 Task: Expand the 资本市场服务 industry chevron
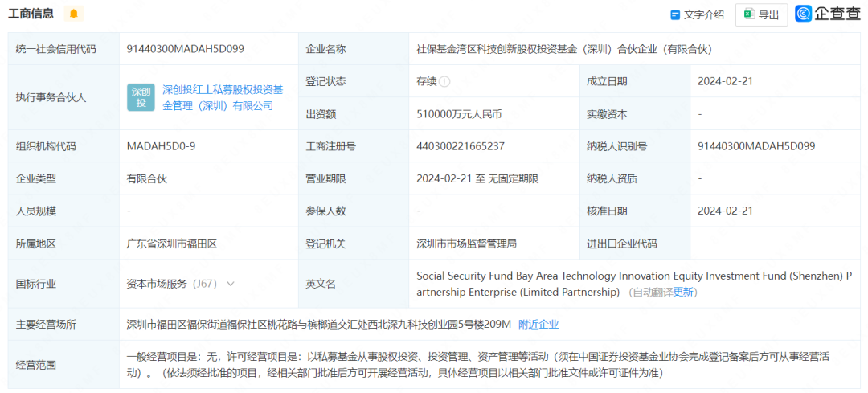(231, 284)
